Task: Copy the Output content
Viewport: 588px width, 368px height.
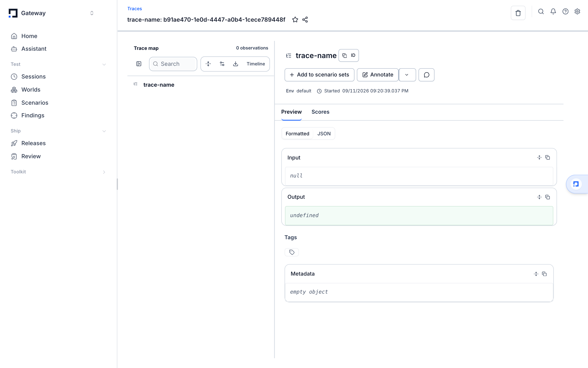Action: coord(547,197)
